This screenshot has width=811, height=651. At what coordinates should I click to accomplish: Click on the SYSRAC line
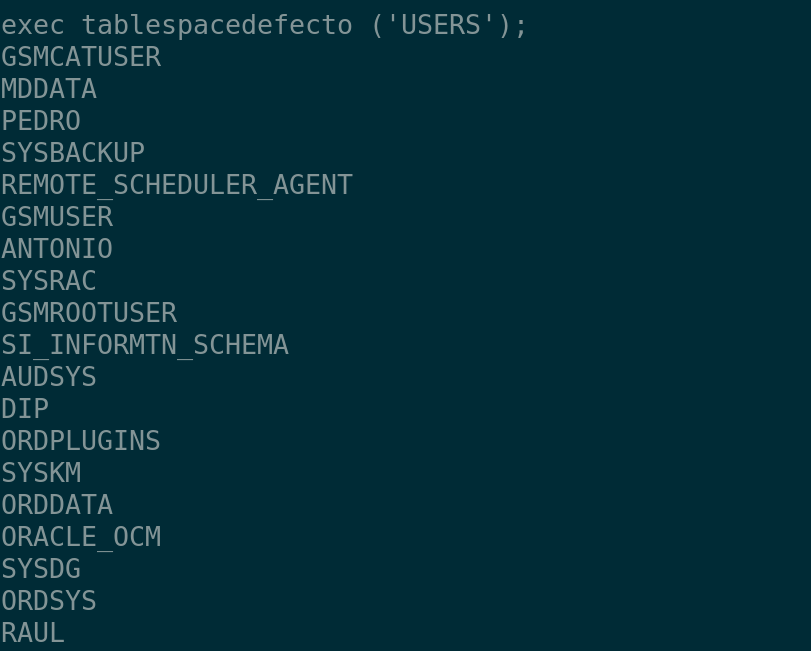point(49,281)
